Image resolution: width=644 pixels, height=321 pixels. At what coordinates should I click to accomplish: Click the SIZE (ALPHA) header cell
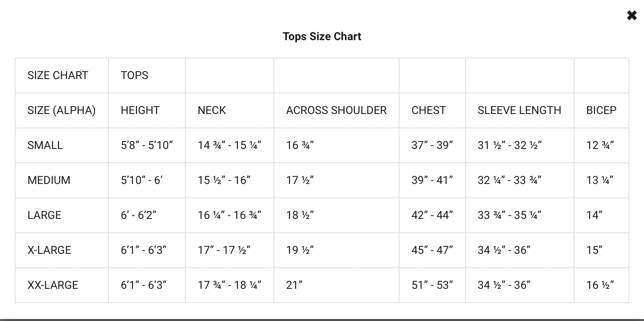[x=62, y=110]
